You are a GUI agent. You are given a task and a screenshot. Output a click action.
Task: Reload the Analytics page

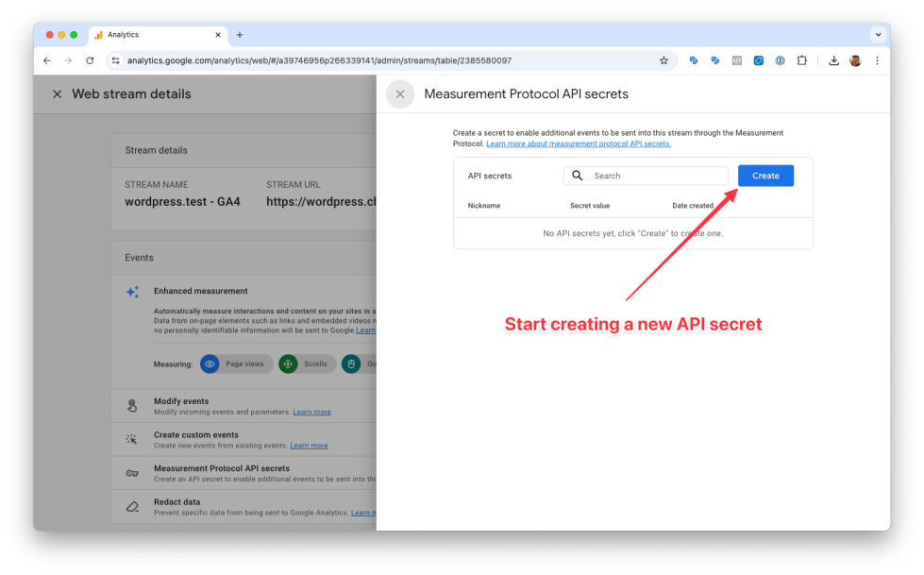[x=90, y=60]
